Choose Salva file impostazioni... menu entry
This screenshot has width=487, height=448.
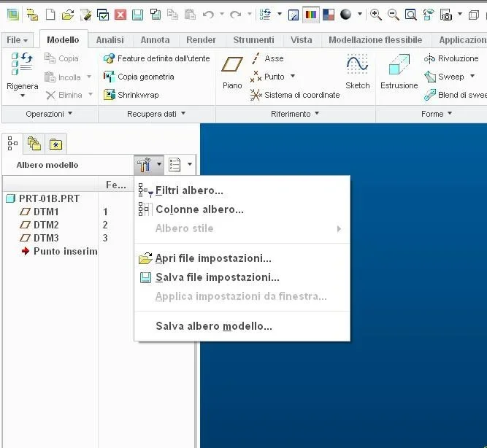pos(242,277)
